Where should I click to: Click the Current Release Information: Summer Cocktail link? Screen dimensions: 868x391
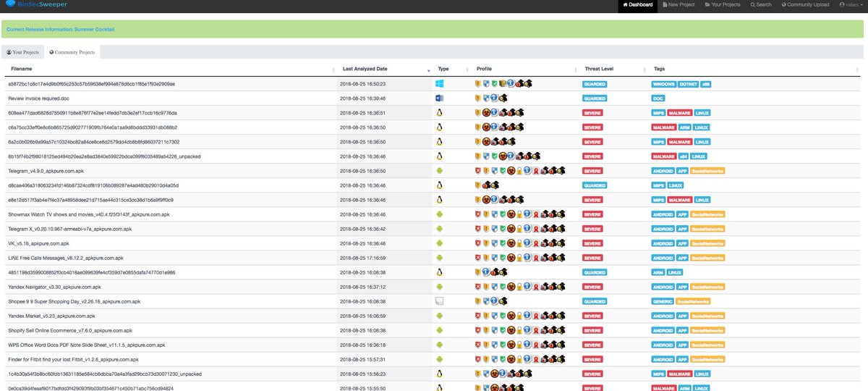coord(60,30)
